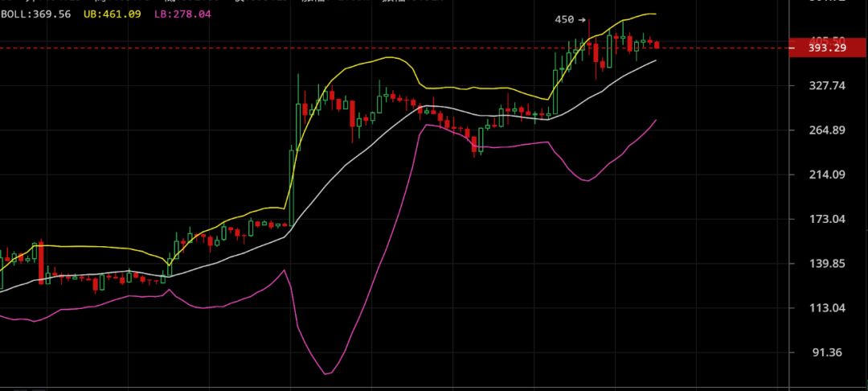Click the 173.04 price axis label

pos(827,219)
